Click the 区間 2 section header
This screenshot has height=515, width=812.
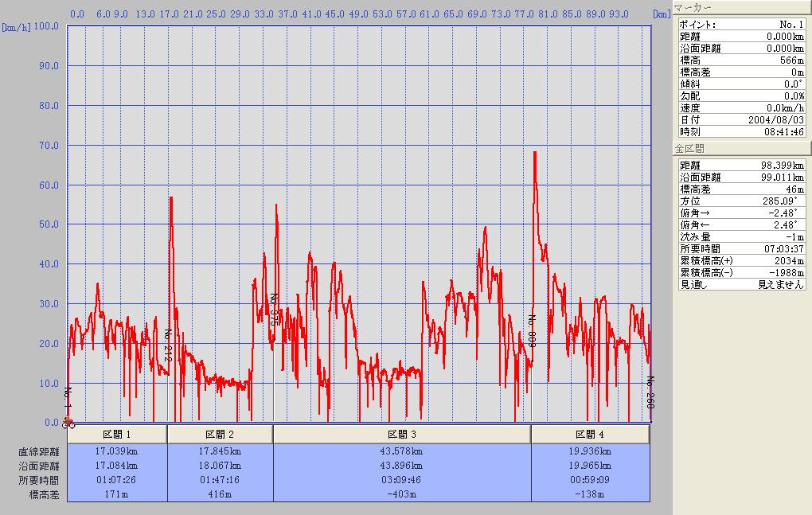pyautogui.click(x=220, y=435)
